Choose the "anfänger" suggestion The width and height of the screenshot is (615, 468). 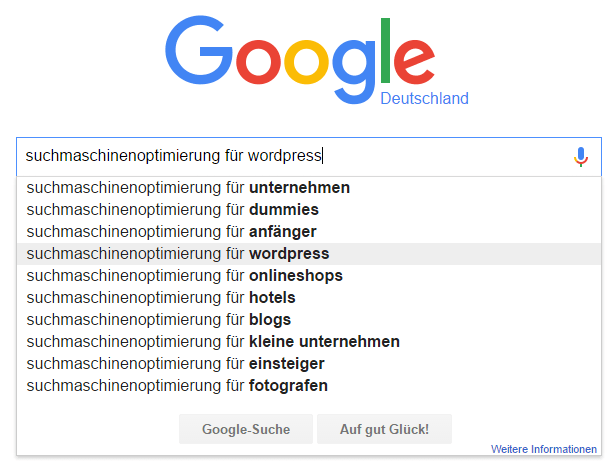coord(309,231)
